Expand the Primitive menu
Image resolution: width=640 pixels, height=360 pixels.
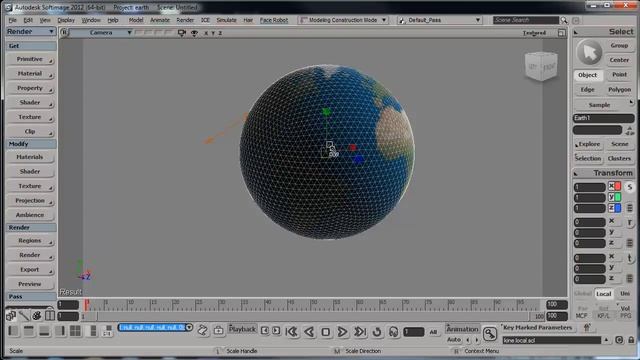(x=31, y=60)
